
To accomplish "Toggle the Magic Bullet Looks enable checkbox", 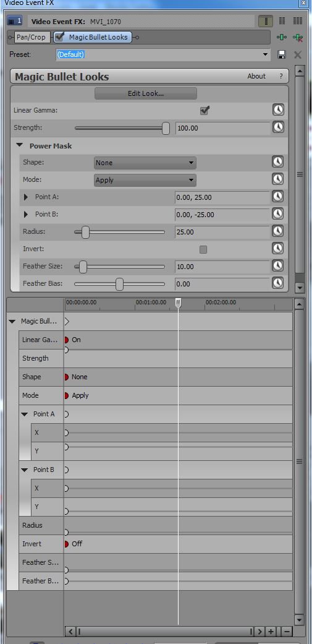I will pos(59,37).
